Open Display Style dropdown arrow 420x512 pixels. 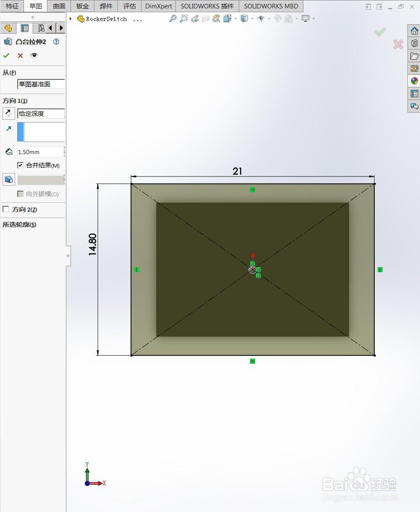tap(252, 18)
